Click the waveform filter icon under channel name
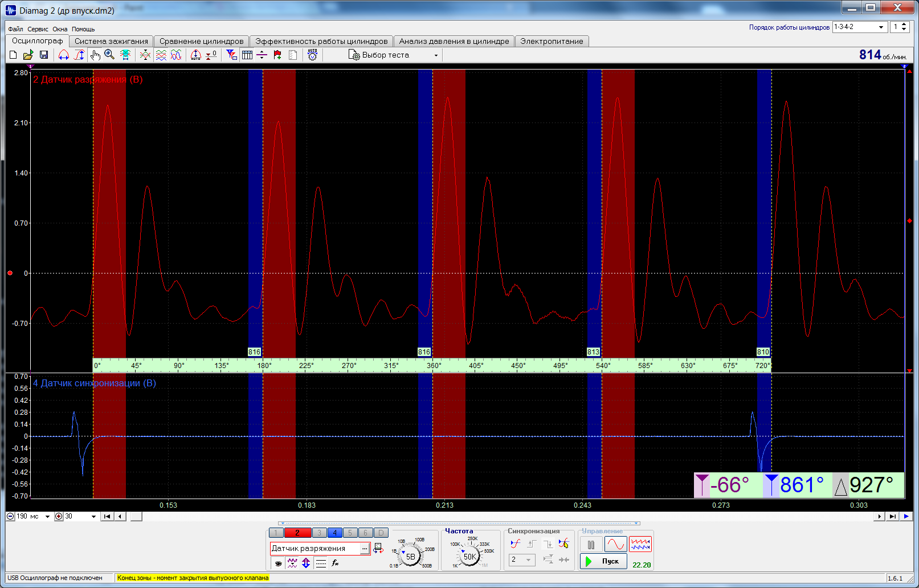Viewport: 919px width, 588px height. pyautogui.click(x=292, y=563)
